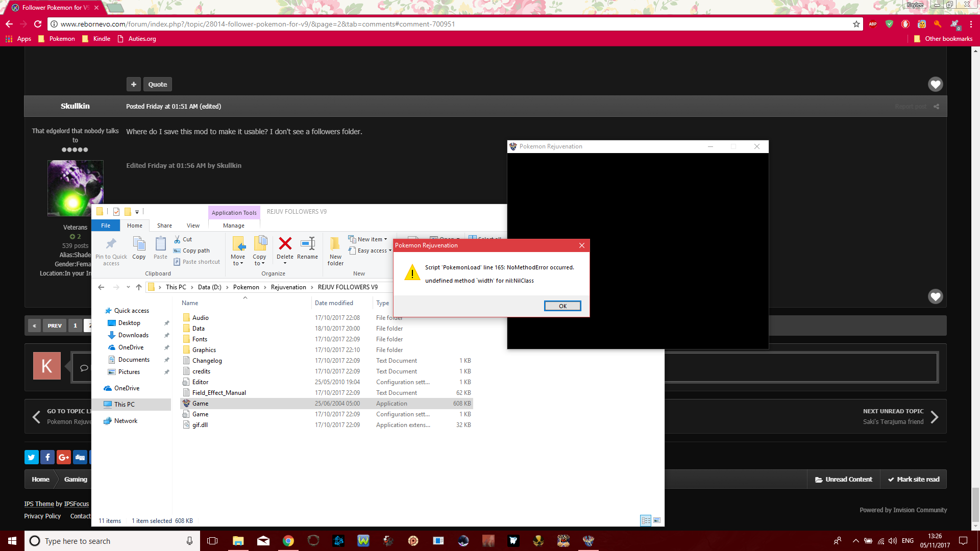Select the Audio folder
This screenshot has height=551, width=980.
tap(201, 318)
